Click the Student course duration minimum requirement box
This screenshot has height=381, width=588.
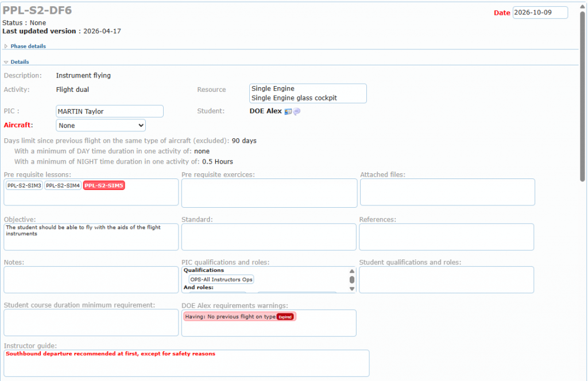click(91, 322)
